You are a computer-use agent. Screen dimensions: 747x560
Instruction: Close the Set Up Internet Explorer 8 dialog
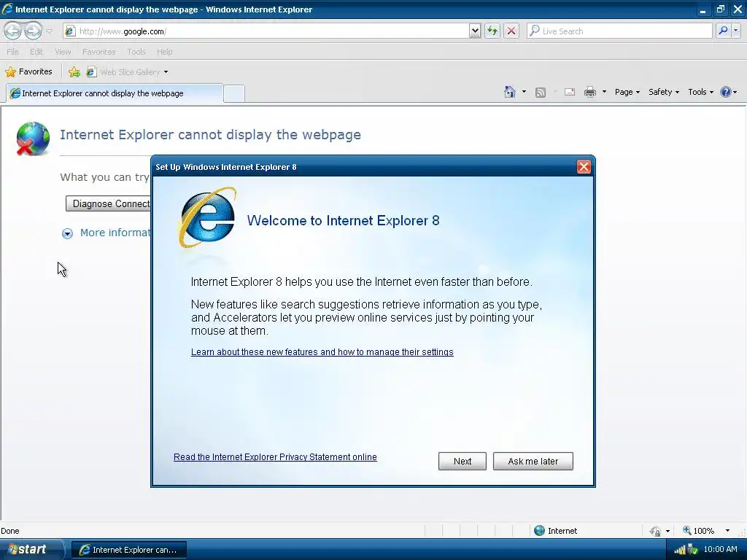[584, 167]
